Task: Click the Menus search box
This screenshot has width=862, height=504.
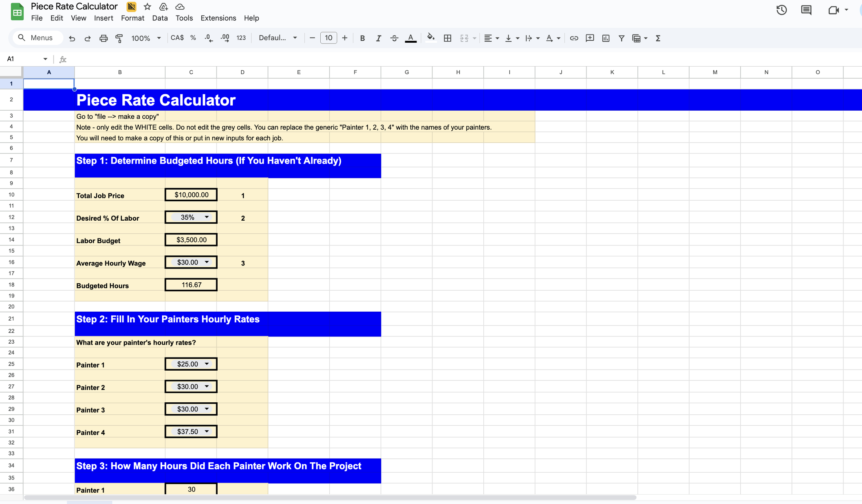Action: coord(38,38)
